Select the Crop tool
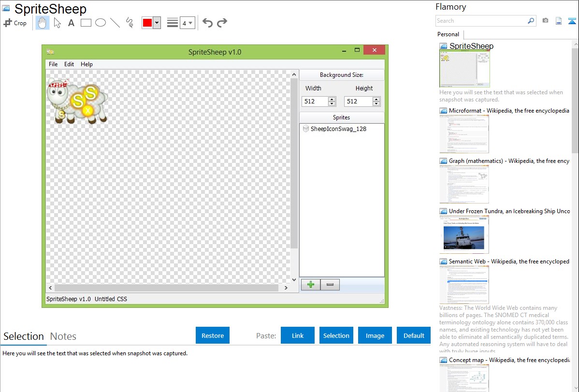Screen dimensions: 579x392 (x=15, y=23)
